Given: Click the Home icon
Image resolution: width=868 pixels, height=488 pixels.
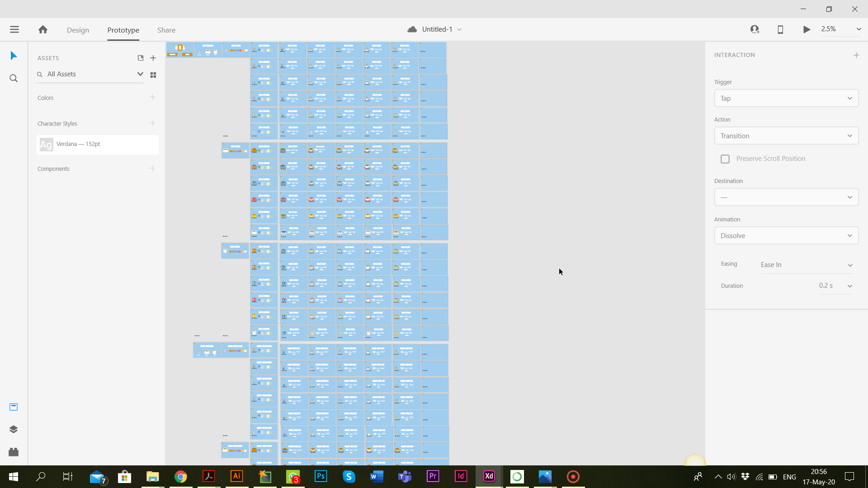Looking at the screenshot, I should pyautogui.click(x=43, y=29).
